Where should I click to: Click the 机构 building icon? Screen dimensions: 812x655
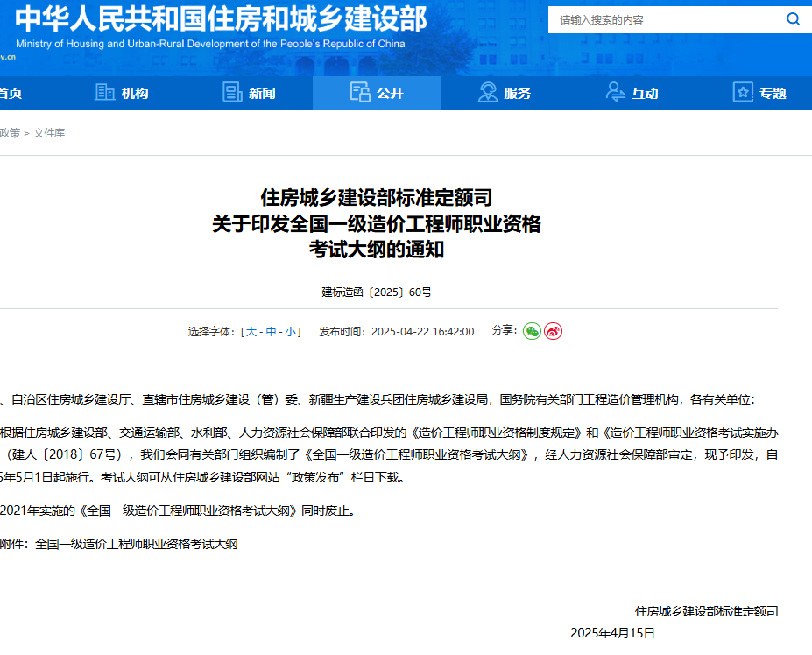tap(105, 93)
